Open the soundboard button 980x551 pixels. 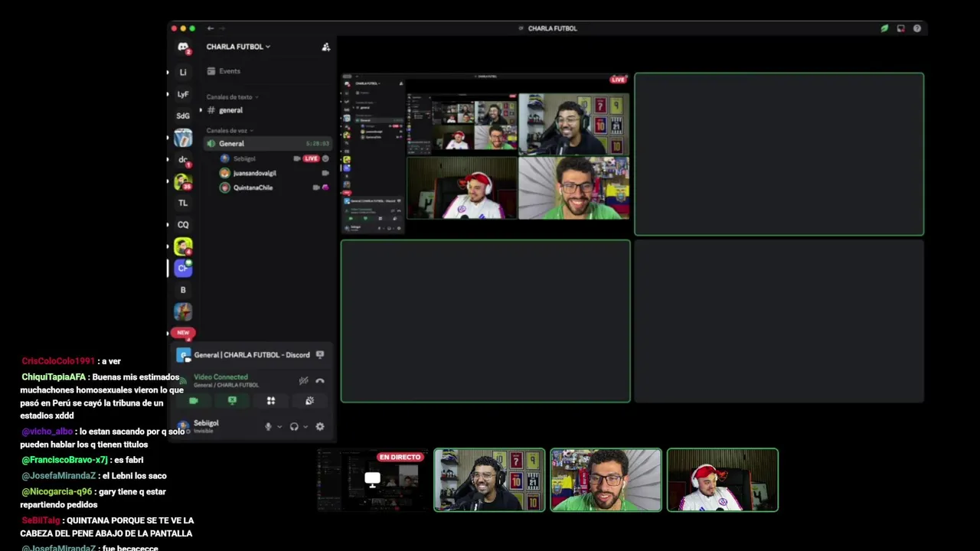coord(309,401)
